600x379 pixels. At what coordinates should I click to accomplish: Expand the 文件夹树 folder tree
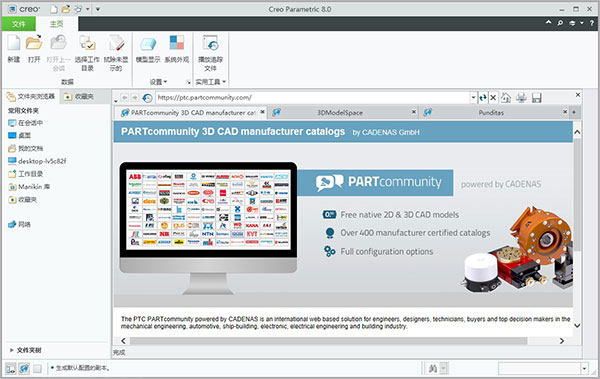25,350
